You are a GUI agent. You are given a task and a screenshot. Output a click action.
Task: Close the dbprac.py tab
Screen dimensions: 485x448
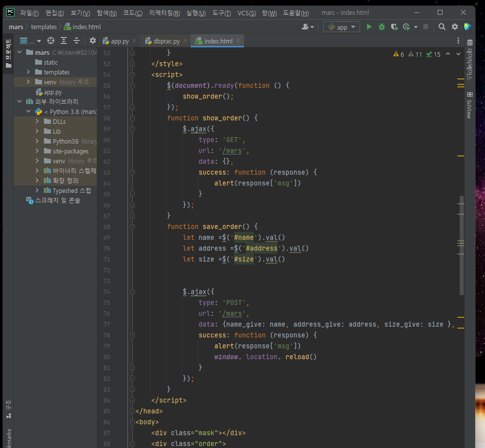tap(185, 41)
